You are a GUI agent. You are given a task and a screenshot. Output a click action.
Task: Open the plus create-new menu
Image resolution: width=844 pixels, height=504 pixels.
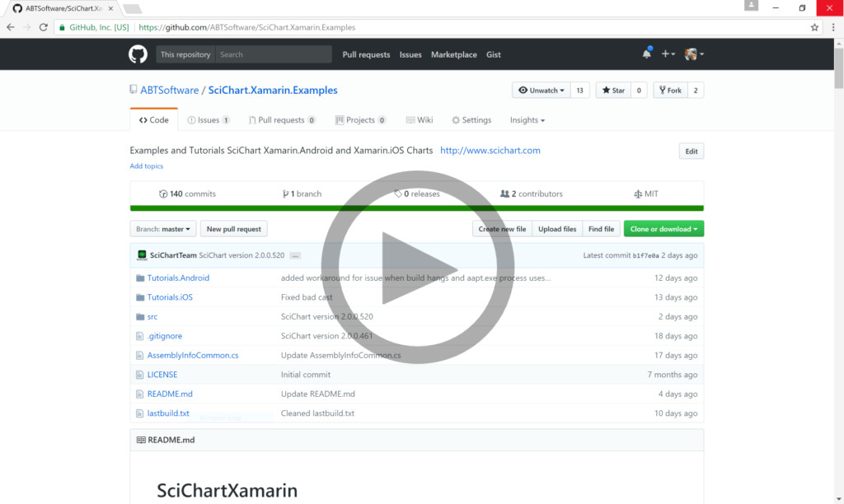click(668, 54)
